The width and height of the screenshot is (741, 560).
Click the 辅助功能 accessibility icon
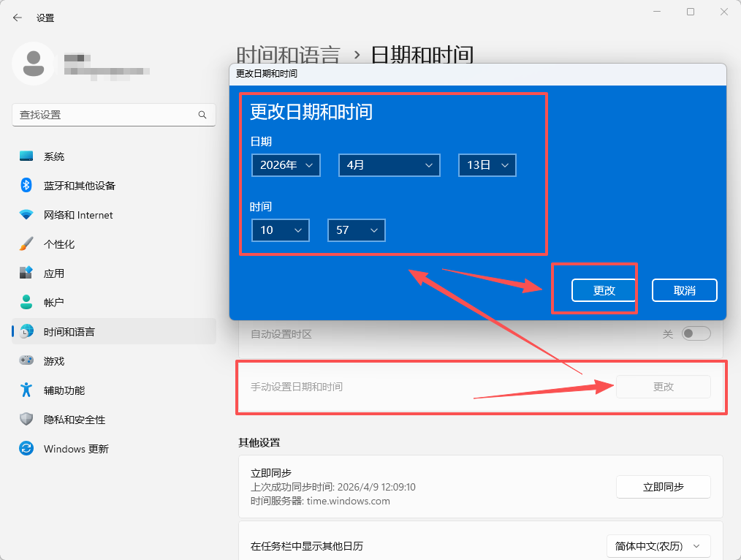pyautogui.click(x=25, y=390)
